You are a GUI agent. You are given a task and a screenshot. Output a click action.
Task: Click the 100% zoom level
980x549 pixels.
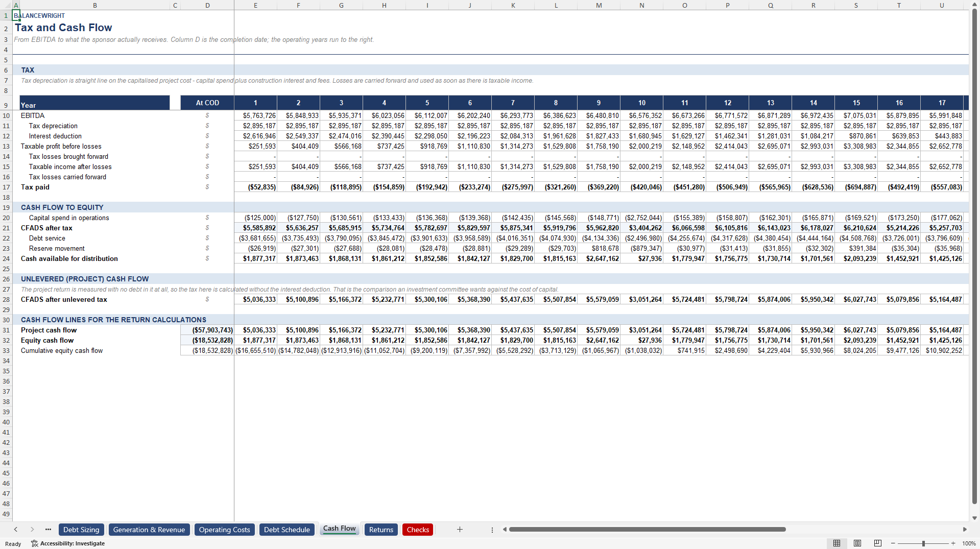point(969,543)
